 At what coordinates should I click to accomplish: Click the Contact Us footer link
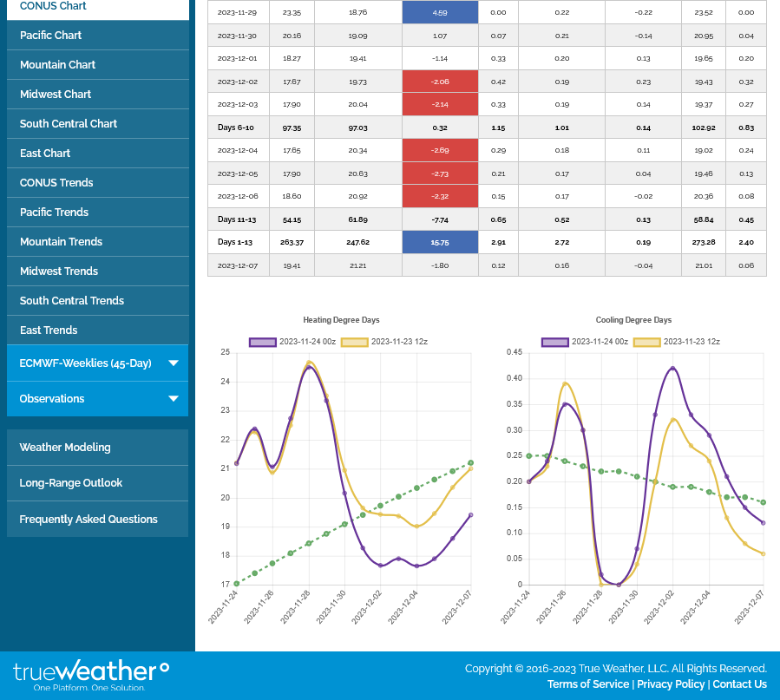tap(739, 684)
